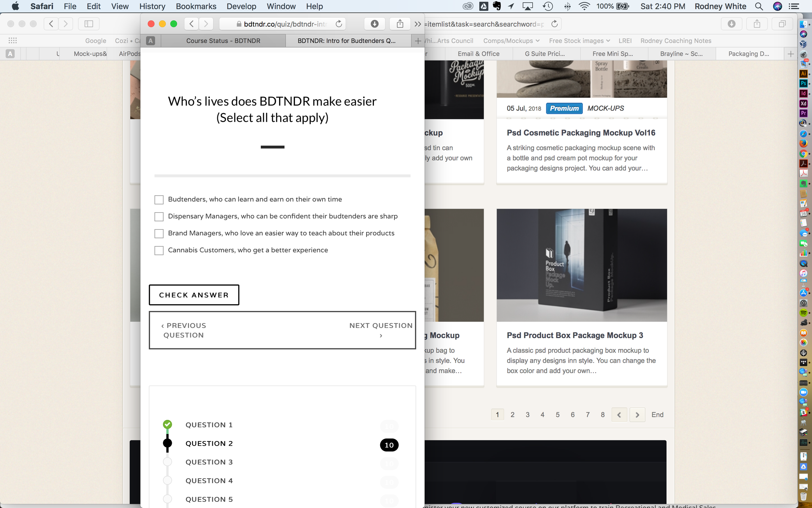The width and height of the screenshot is (812, 508).
Task: Check the Dispensary Managers answer option
Action: coord(159,217)
